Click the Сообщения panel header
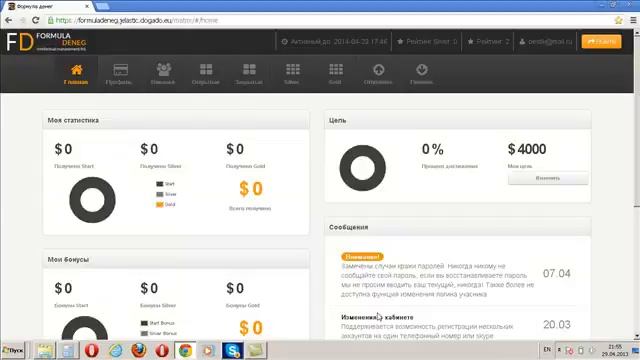 click(x=458, y=227)
